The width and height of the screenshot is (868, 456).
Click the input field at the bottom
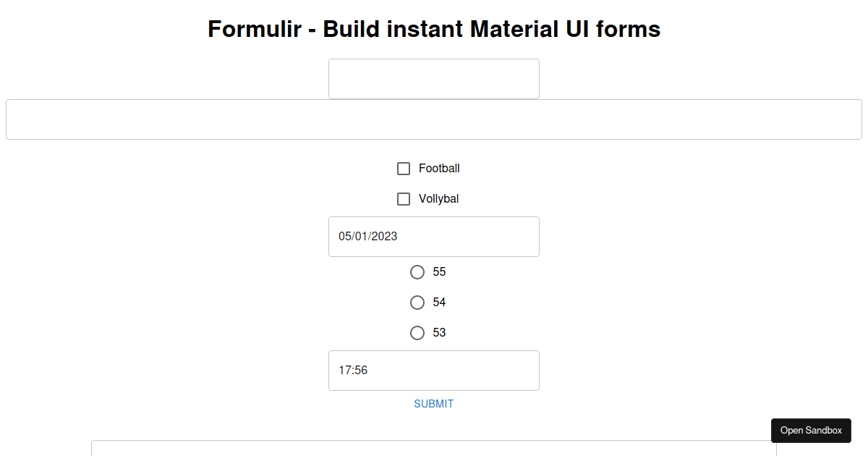click(433, 449)
